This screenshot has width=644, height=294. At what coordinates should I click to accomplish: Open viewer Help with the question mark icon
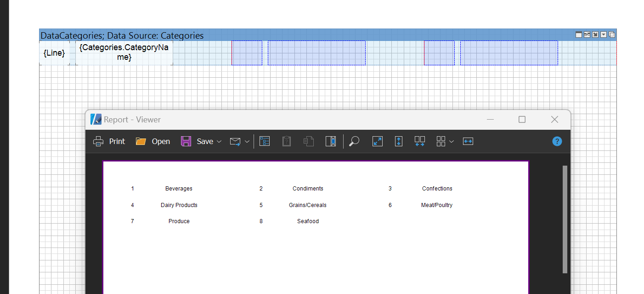point(557,141)
